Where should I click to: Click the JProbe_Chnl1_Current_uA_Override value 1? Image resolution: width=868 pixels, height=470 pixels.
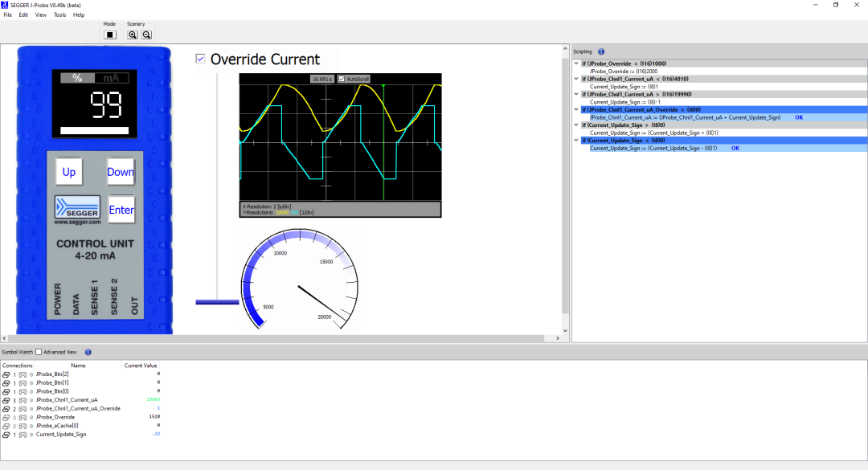158,409
